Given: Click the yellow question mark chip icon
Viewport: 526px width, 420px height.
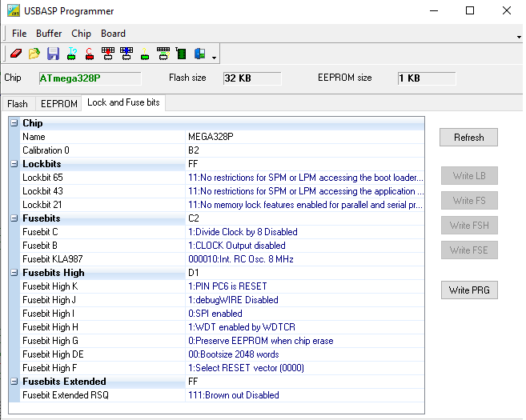Looking at the screenshot, I should click(x=145, y=54).
